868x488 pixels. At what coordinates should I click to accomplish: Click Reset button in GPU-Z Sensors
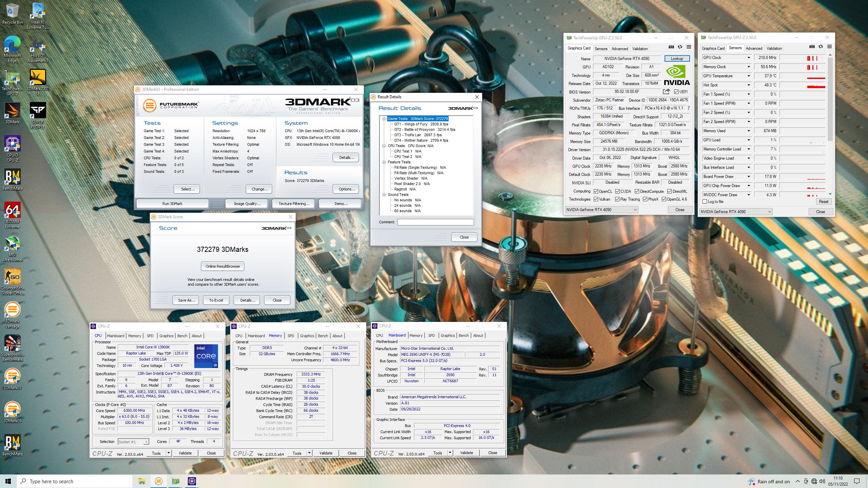click(824, 202)
